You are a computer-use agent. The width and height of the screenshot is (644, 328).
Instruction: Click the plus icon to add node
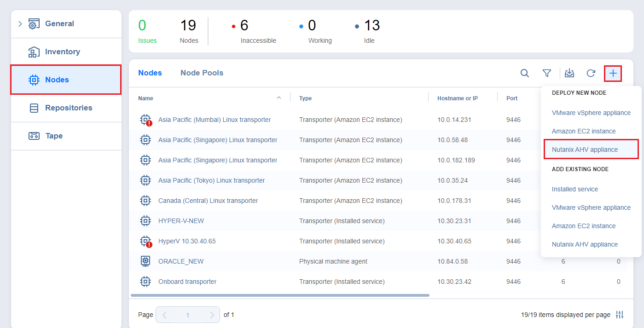[x=613, y=73]
